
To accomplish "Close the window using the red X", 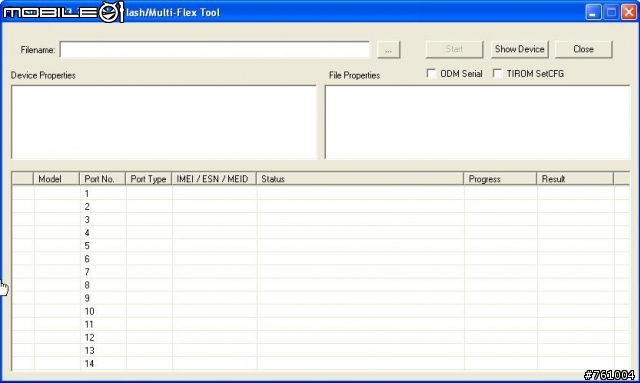I will pos(629,12).
